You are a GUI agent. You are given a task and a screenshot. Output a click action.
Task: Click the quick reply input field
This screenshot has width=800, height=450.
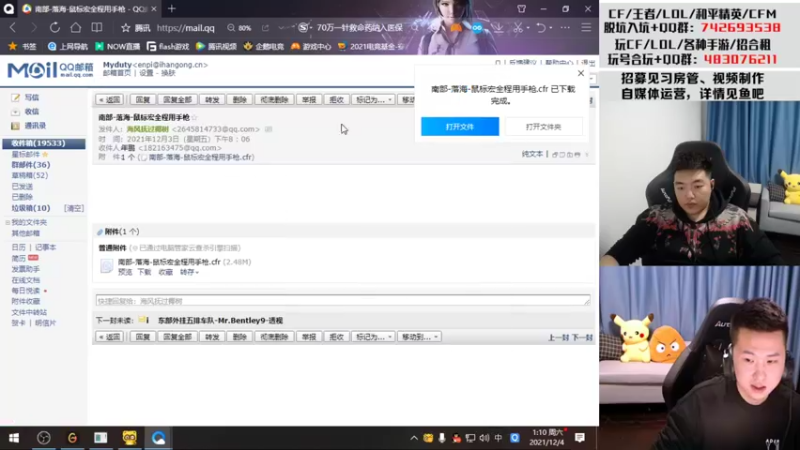click(x=343, y=301)
